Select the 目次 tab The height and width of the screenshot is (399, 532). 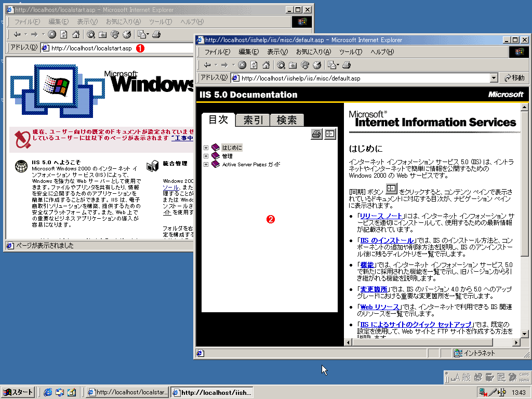[218, 119]
